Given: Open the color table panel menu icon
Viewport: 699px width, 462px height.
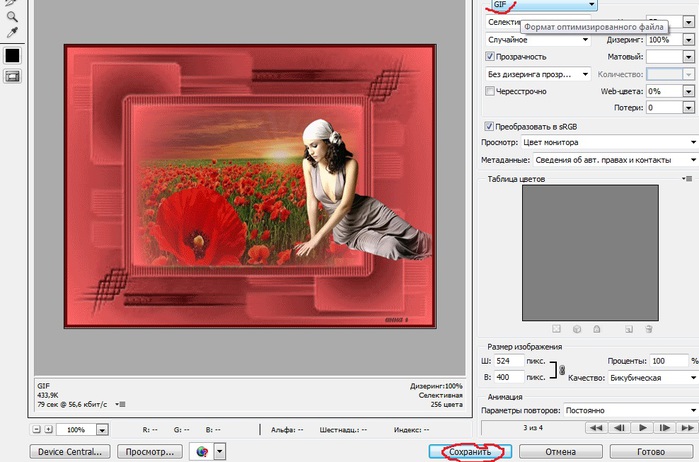Looking at the screenshot, I should point(687,179).
